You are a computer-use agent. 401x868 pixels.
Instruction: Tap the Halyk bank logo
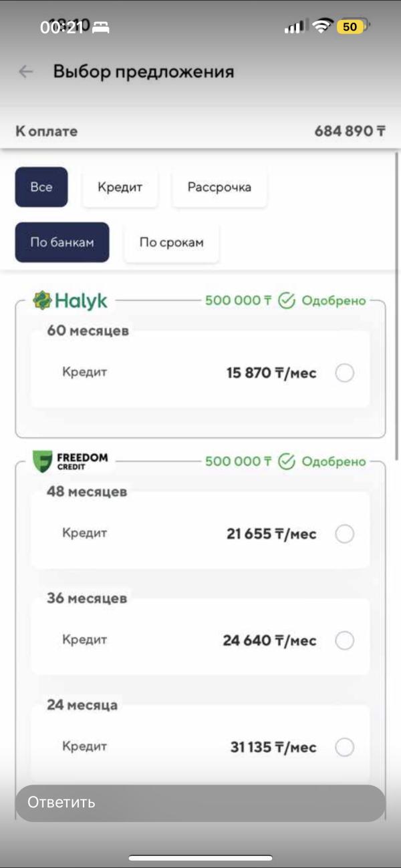coord(70,301)
